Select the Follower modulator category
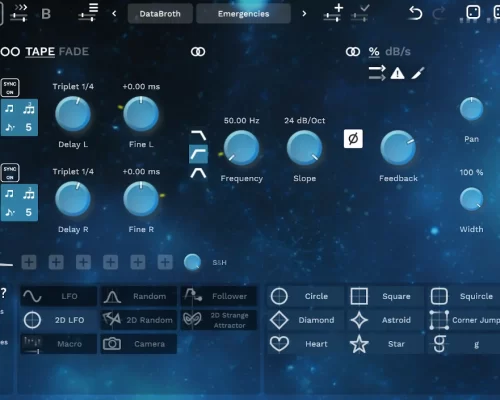The image size is (500, 400). tap(219, 296)
